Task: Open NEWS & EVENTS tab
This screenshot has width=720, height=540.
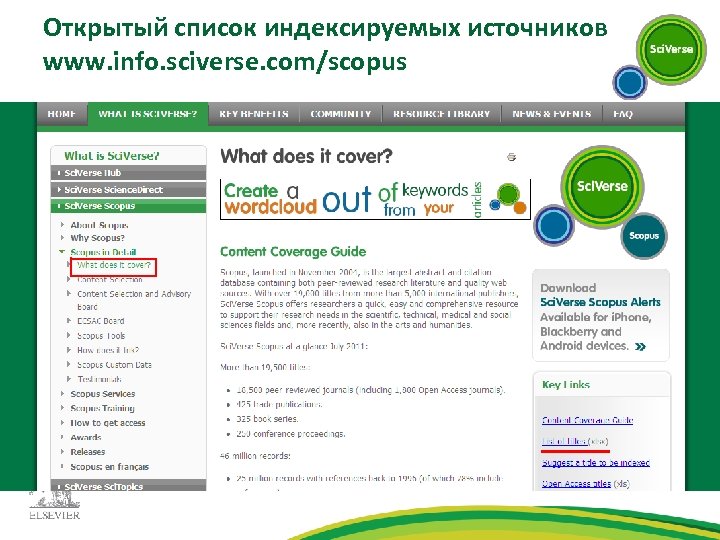Action: pos(551,114)
